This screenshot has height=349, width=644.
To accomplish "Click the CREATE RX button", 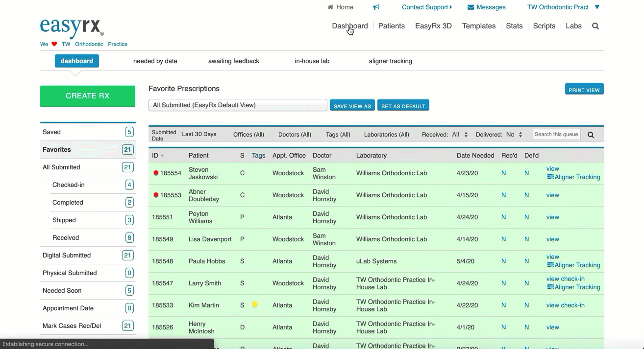I will (88, 96).
